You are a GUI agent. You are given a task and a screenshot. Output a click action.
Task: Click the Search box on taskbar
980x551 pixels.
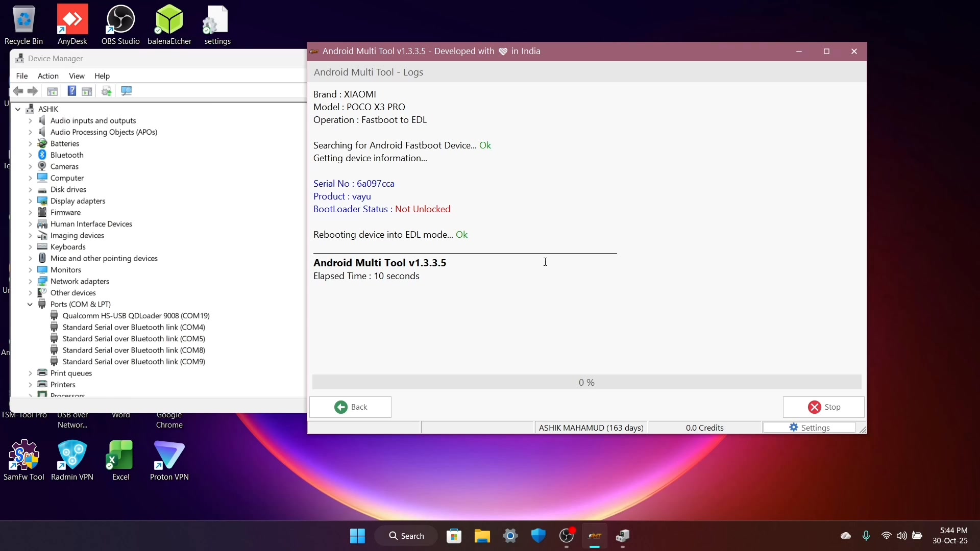click(x=406, y=536)
